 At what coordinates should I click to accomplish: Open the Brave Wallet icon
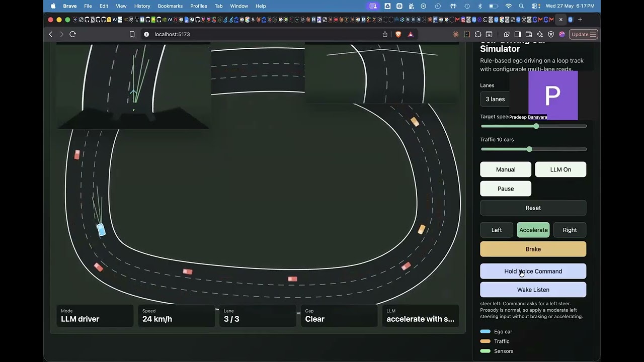[x=529, y=34]
